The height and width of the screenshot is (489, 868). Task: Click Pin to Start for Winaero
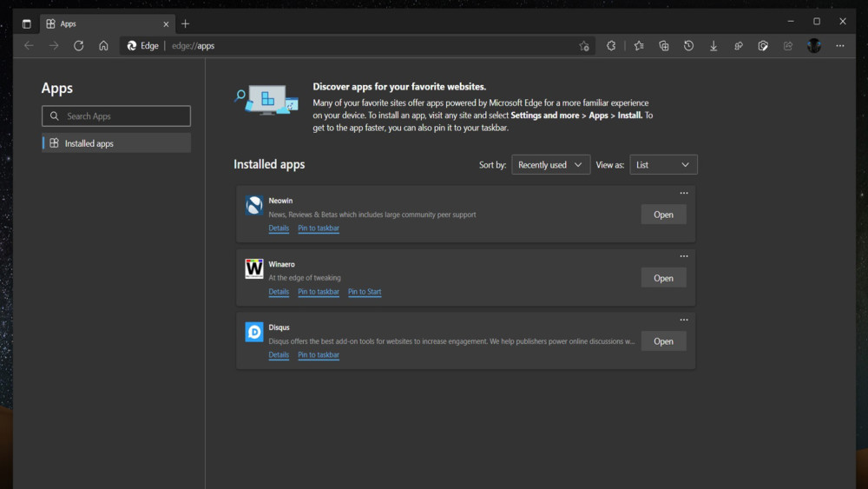tap(365, 292)
